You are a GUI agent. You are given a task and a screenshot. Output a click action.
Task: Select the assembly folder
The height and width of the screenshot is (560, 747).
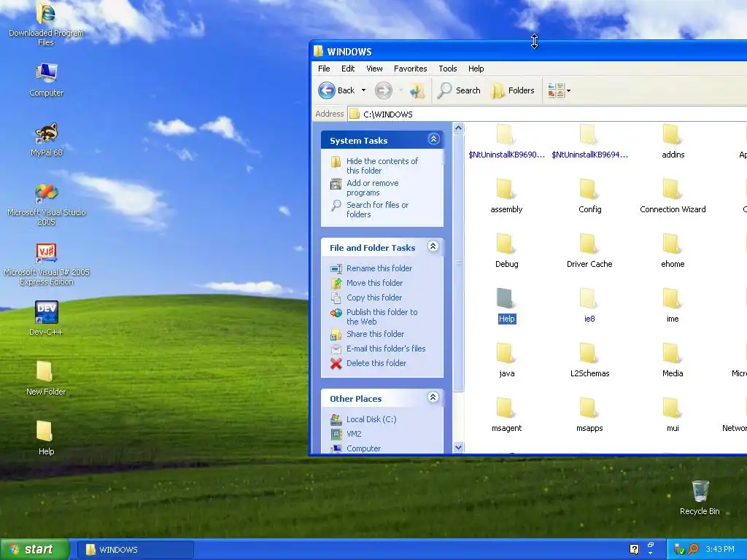(x=506, y=196)
